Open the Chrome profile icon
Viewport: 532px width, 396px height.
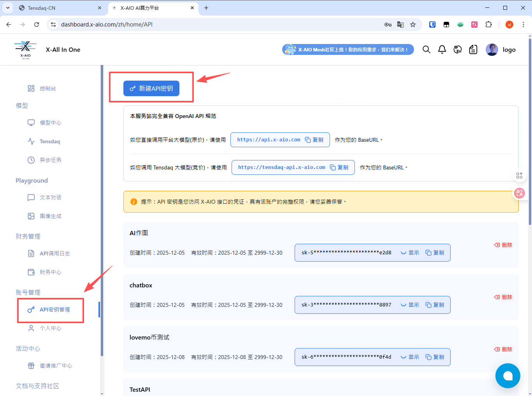(509, 25)
